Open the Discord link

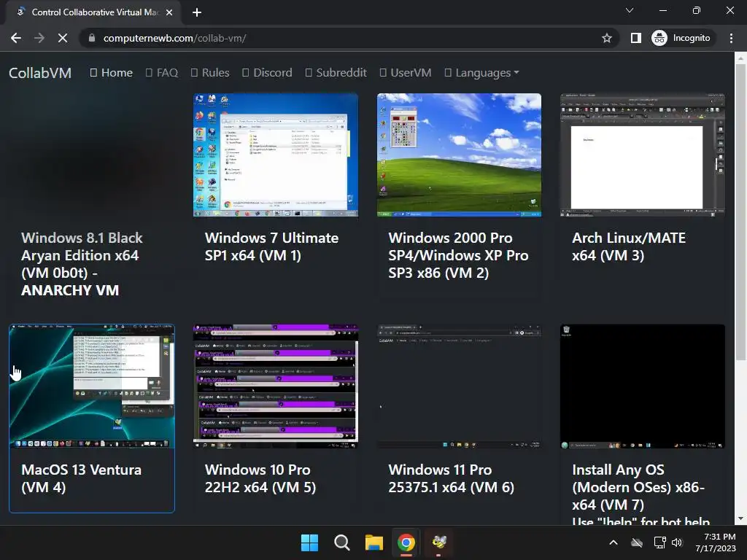tap(267, 73)
